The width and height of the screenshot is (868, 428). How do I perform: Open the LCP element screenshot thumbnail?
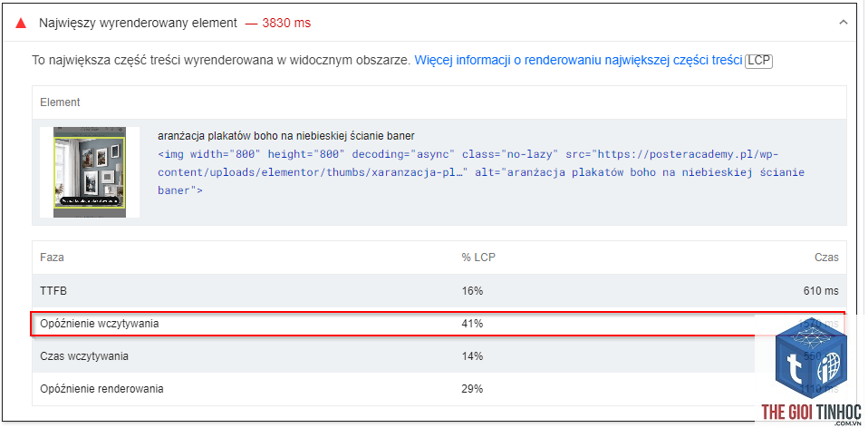[90, 172]
